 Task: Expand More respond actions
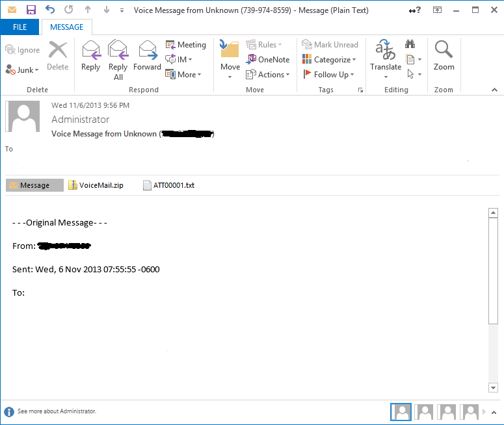183,75
